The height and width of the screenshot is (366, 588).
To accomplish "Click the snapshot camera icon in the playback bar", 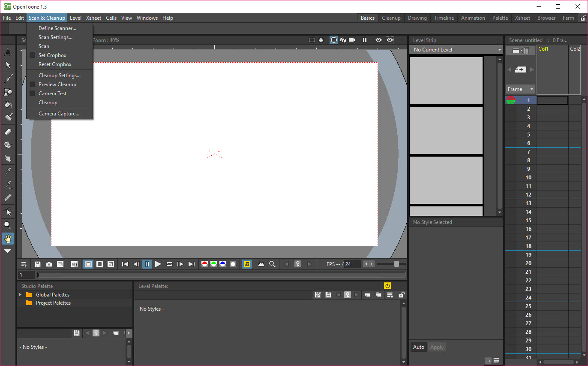I will click(x=49, y=264).
